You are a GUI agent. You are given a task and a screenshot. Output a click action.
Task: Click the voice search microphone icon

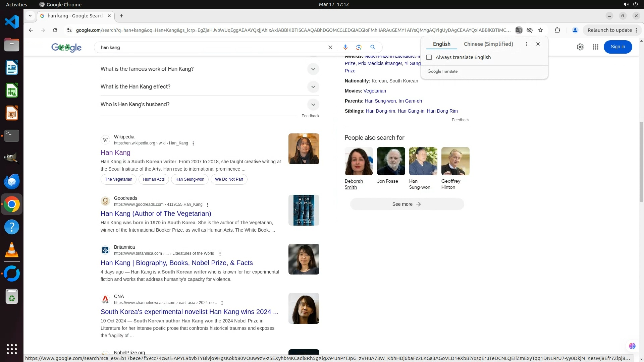point(345,47)
